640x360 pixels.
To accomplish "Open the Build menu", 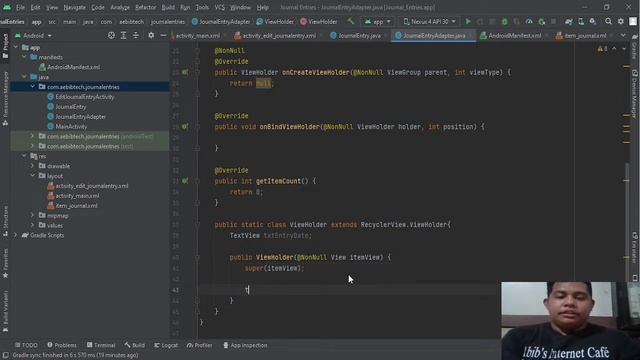I will tap(168, 7).
